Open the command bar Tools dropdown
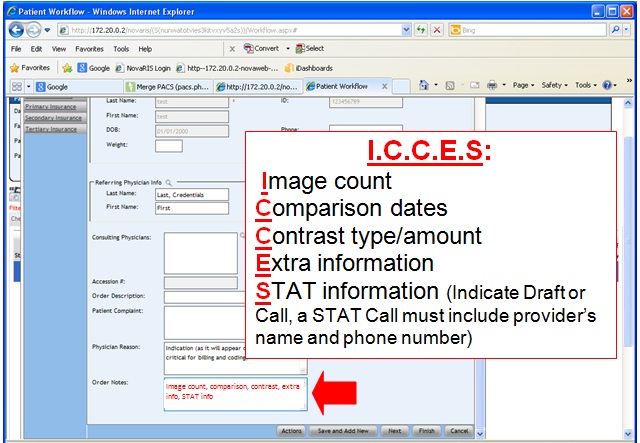 coord(586,85)
